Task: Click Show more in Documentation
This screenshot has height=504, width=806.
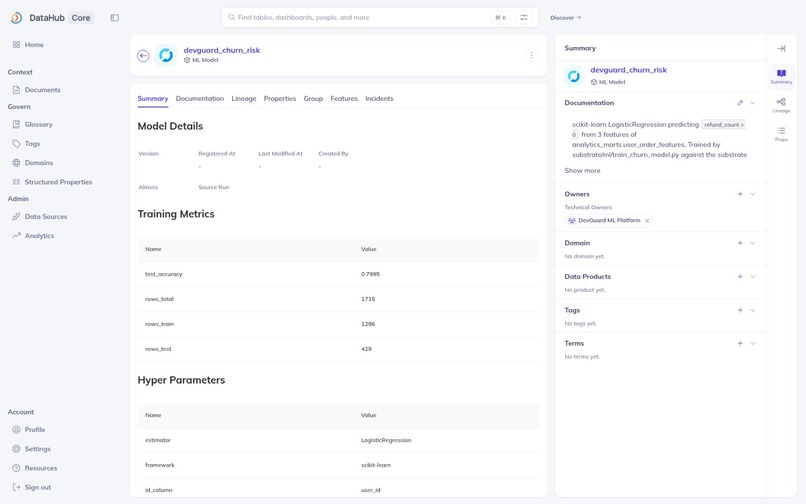Action: click(x=582, y=170)
